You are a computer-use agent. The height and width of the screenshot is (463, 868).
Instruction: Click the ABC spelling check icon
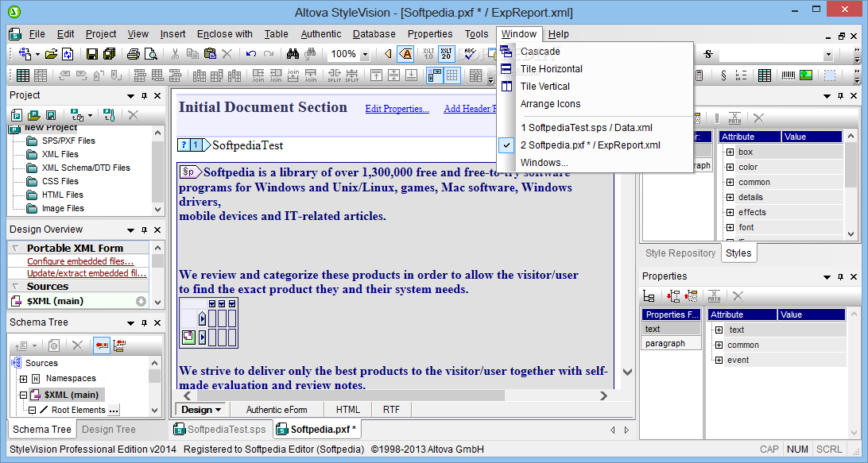pos(470,54)
